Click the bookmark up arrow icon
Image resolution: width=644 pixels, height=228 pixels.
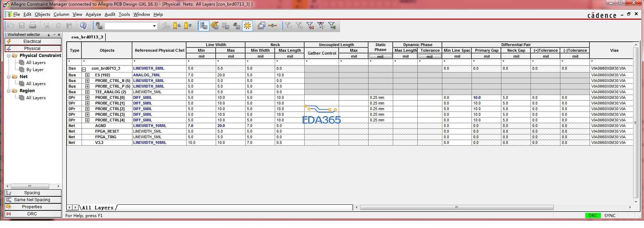(188, 26)
